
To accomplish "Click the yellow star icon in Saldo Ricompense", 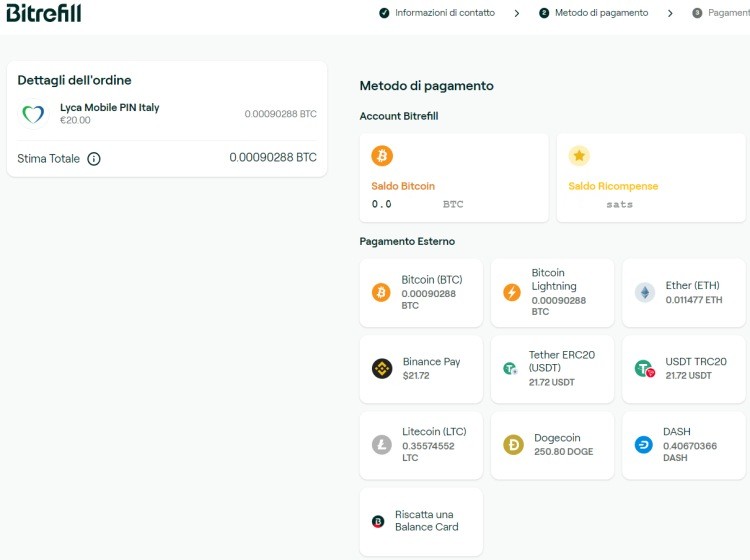I will point(579,156).
